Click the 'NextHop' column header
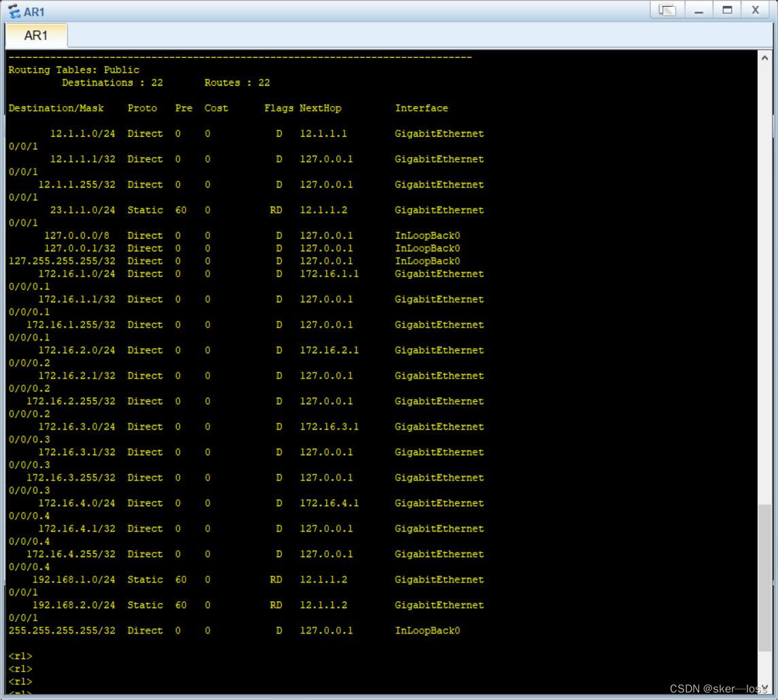This screenshot has width=778, height=700. (321, 108)
